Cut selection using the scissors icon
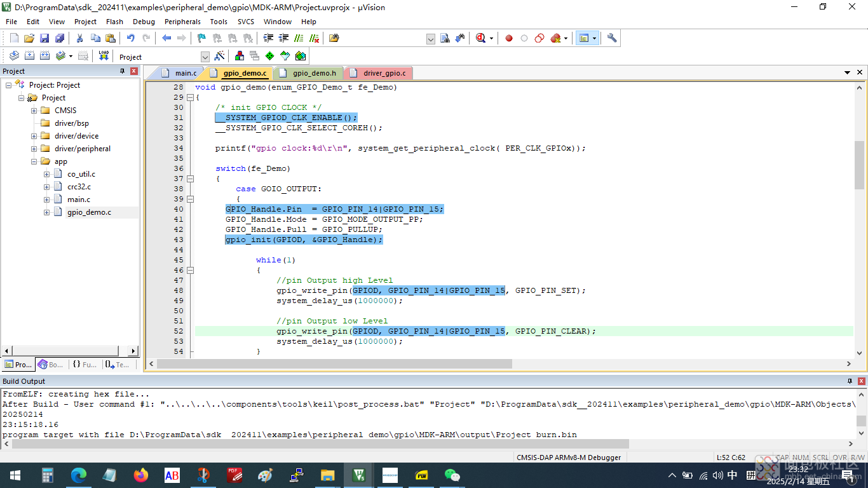The height and width of the screenshot is (488, 868). 80,38
